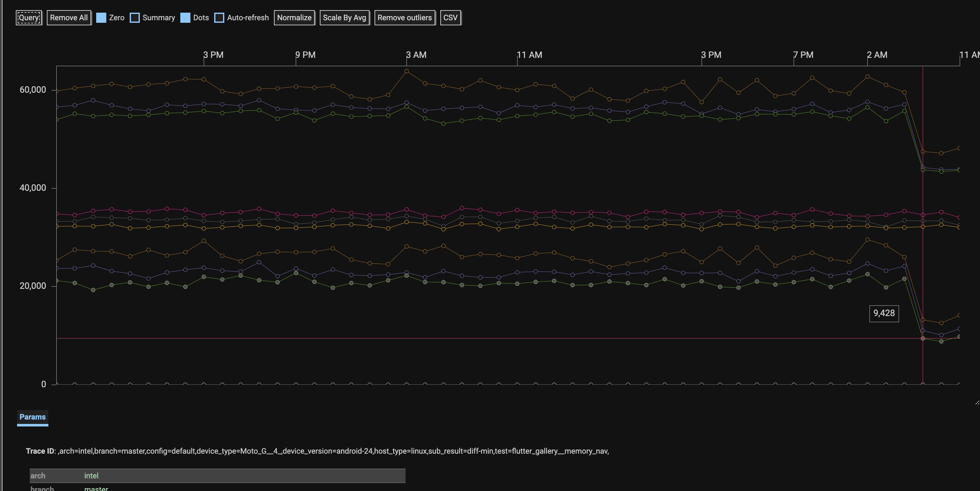Image resolution: width=980 pixels, height=491 pixels.
Task: Click the 3 AM axis label
Action: tap(416, 55)
